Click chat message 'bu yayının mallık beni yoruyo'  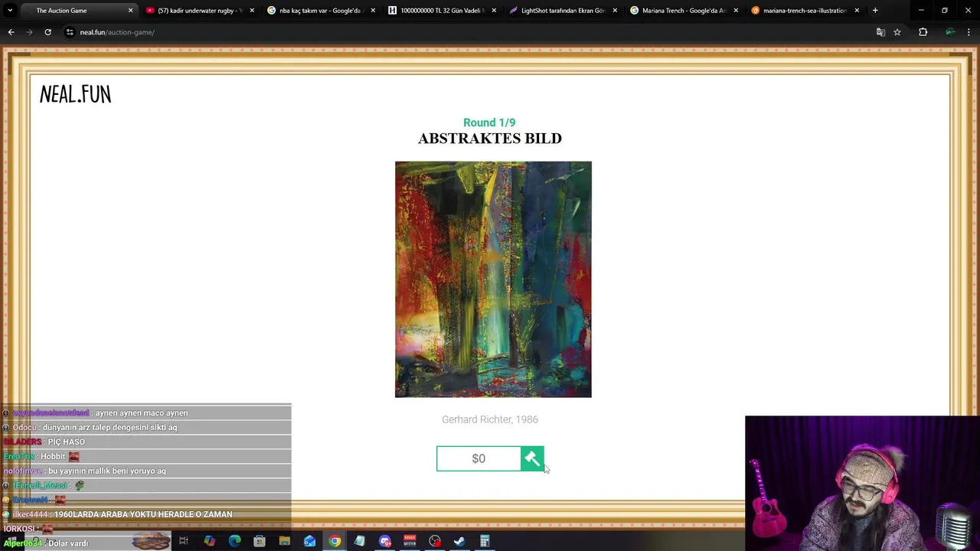(107, 471)
